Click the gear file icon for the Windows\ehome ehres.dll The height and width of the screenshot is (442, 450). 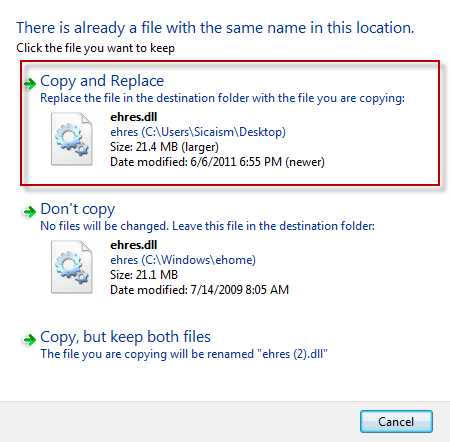click(71, 267)
